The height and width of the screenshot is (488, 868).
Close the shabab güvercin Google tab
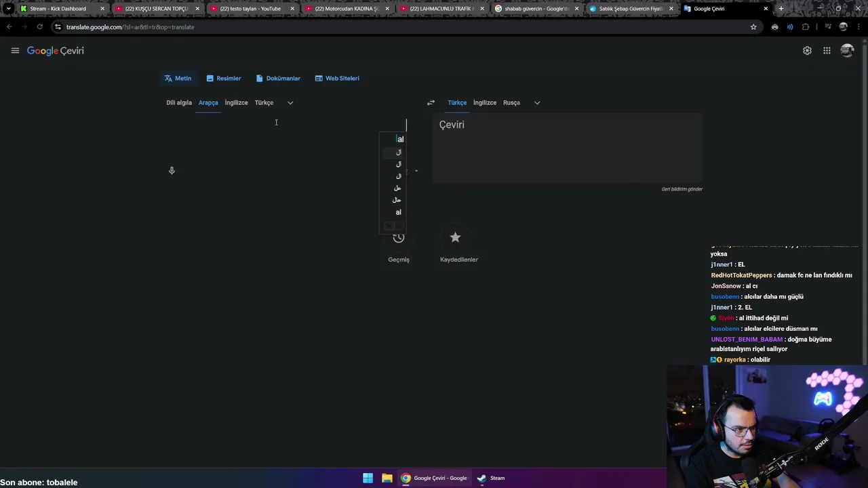click(576, 9)
